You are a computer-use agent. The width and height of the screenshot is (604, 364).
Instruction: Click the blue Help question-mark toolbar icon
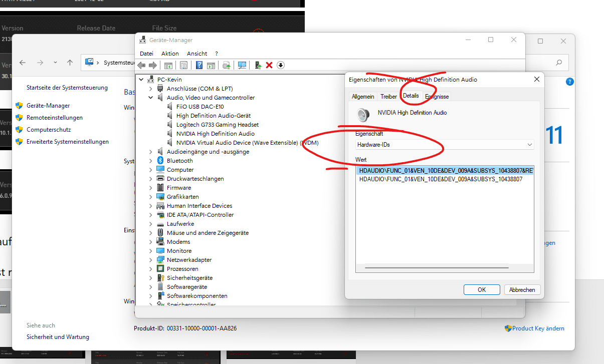[199, 65]
